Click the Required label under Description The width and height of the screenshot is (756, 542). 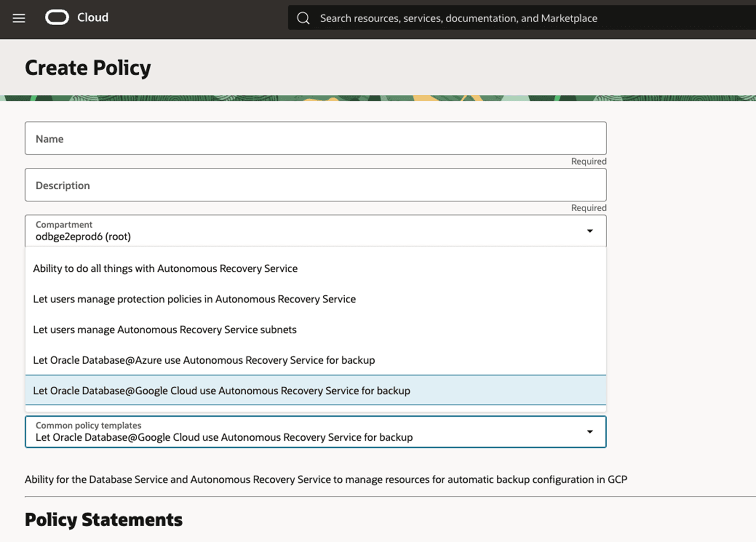588,207
